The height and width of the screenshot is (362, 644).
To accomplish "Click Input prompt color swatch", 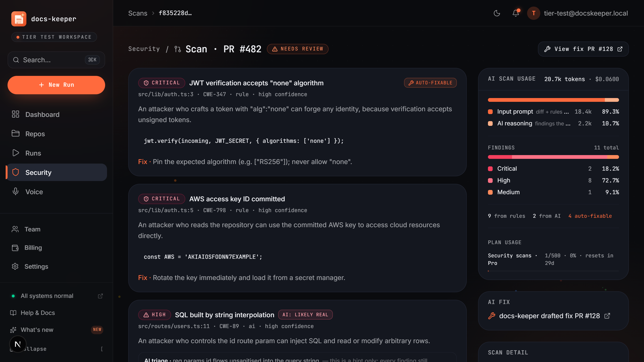I will pyautogui.click(x=490, y=112).
